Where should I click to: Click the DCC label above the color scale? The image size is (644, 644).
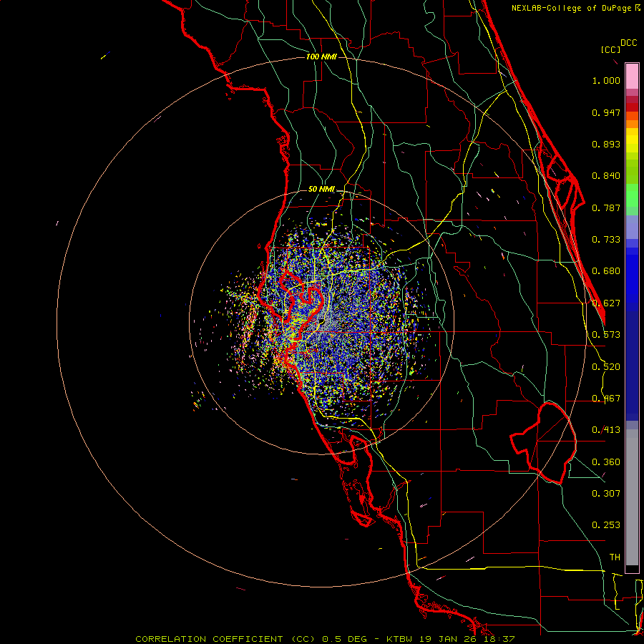point(628,43)
